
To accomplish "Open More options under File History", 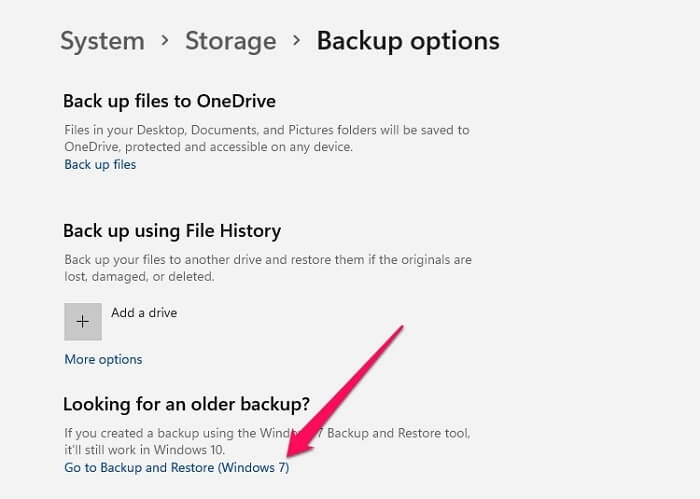I will click(x=103, y=359).
